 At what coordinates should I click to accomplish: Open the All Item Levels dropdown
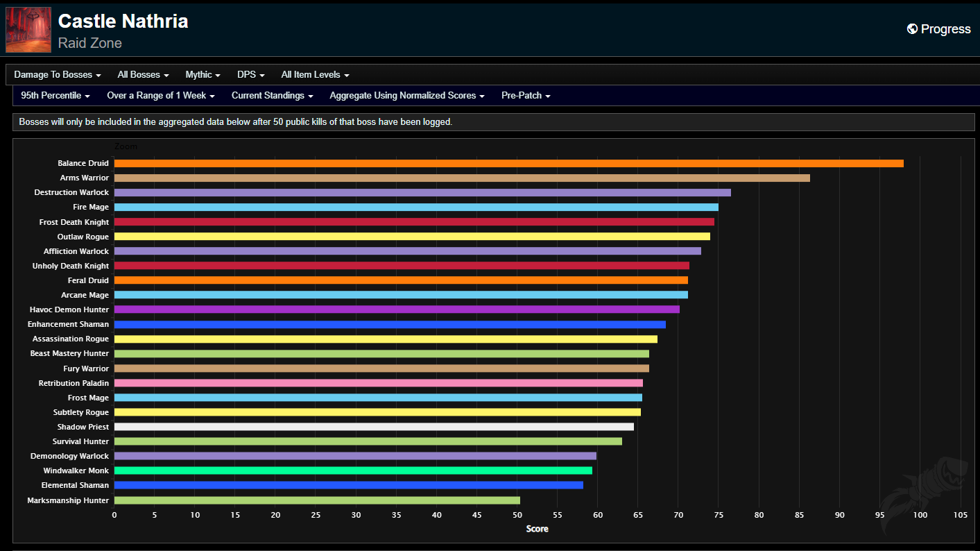pos(316,74)
